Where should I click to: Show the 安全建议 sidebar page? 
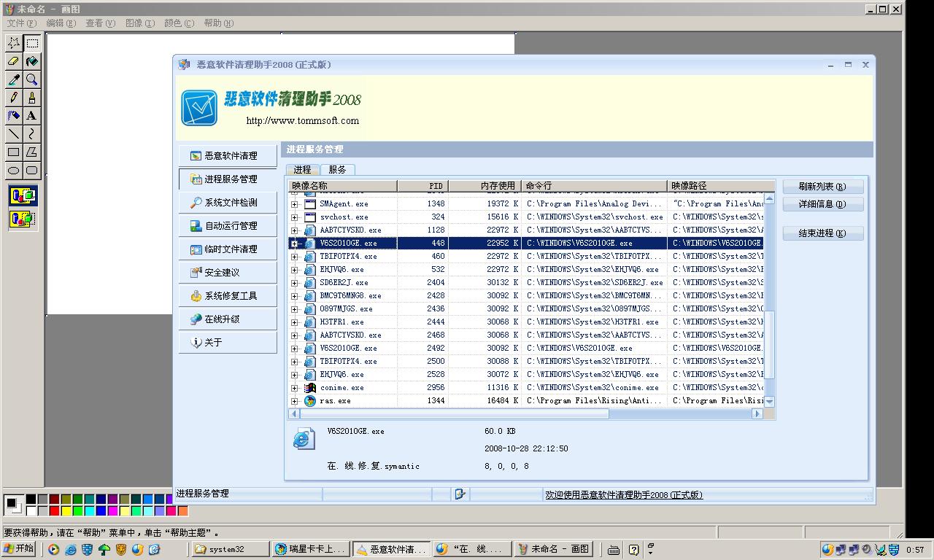tap(228, 272)
